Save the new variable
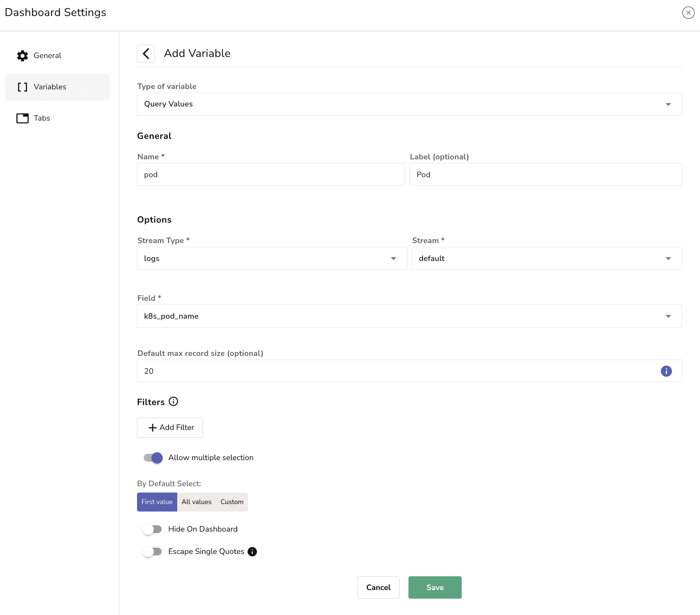Image resolution: width=700 pixels, height=615 pixels. (435, 587)
